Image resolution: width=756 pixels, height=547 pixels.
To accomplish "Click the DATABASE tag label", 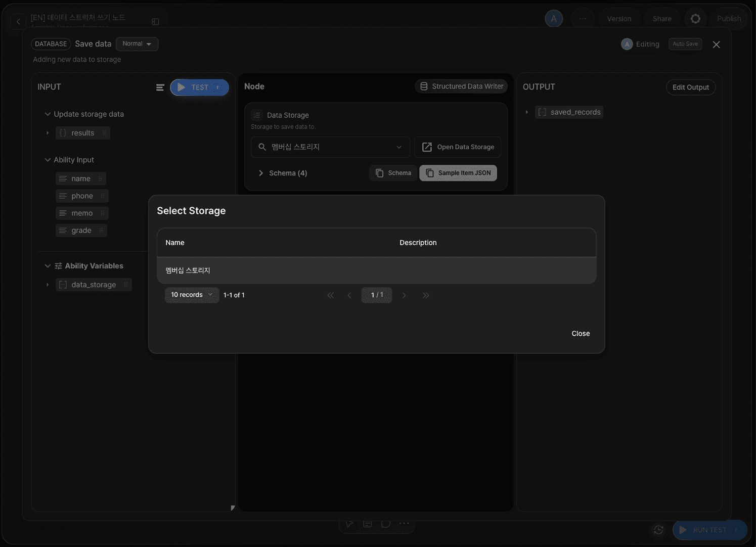I will (x=51, y=44).
